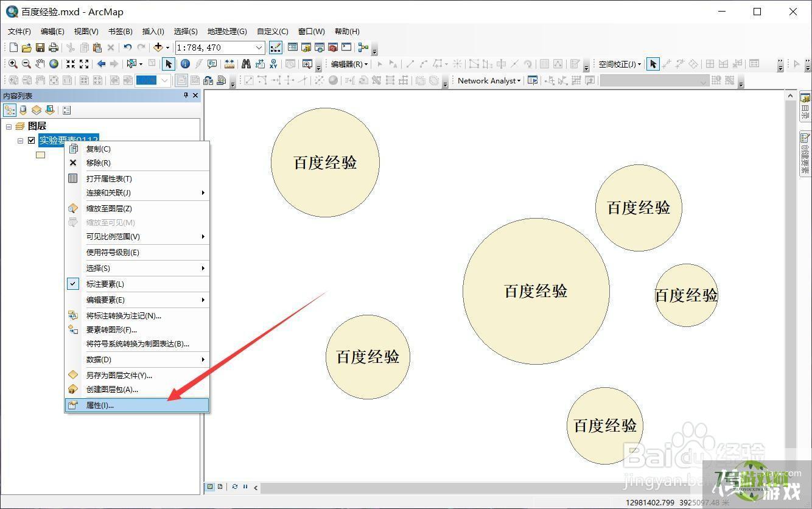Open Go To XY tool
Viewport: 812px width, 509px height.
(273, 64)
